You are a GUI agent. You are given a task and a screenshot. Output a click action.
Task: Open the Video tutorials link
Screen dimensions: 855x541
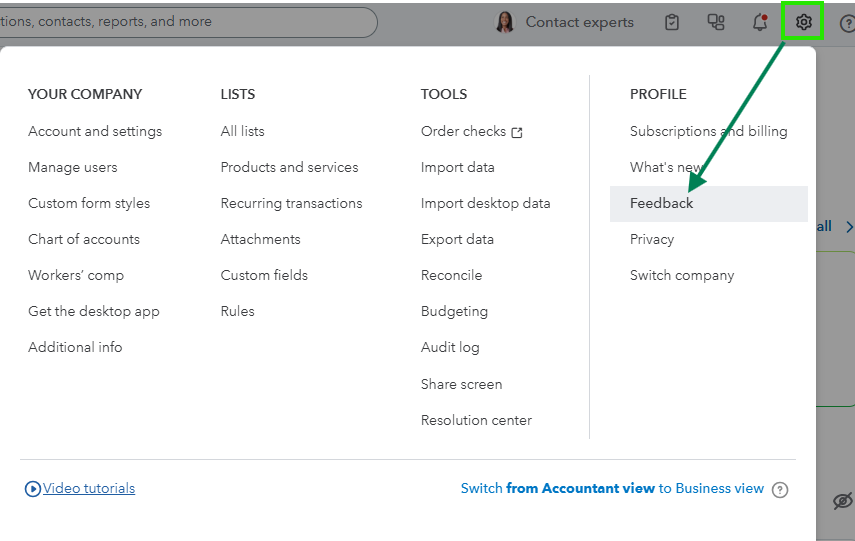[x=88, y=488]
